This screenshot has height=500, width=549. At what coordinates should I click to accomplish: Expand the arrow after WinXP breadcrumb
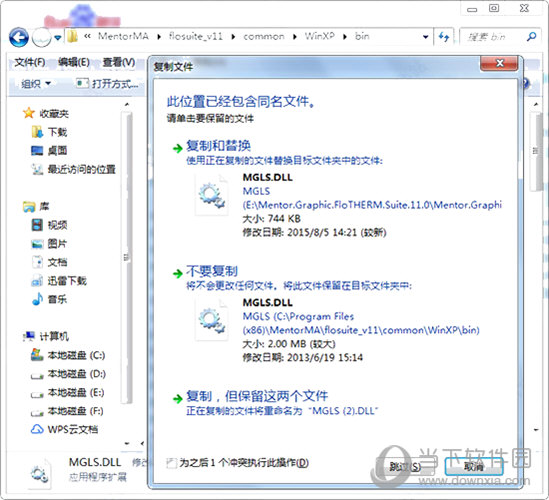[x=345, y=37]
